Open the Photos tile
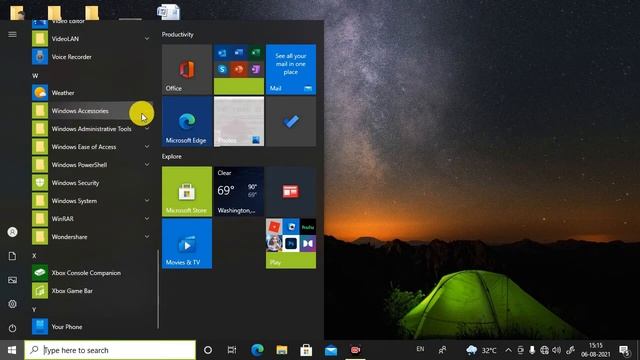640x360 pixels. coord(239,121)
